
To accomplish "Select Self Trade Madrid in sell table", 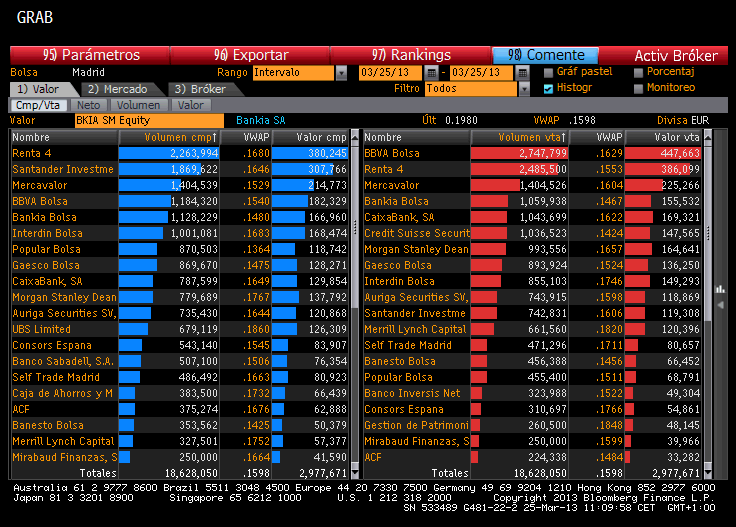I will coord(532,345).
